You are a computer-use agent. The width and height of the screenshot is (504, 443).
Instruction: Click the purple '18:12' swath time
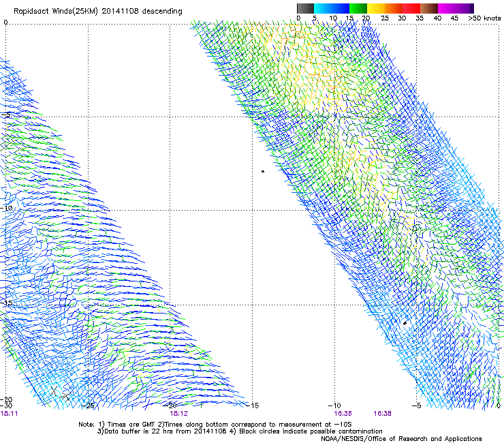178,414
